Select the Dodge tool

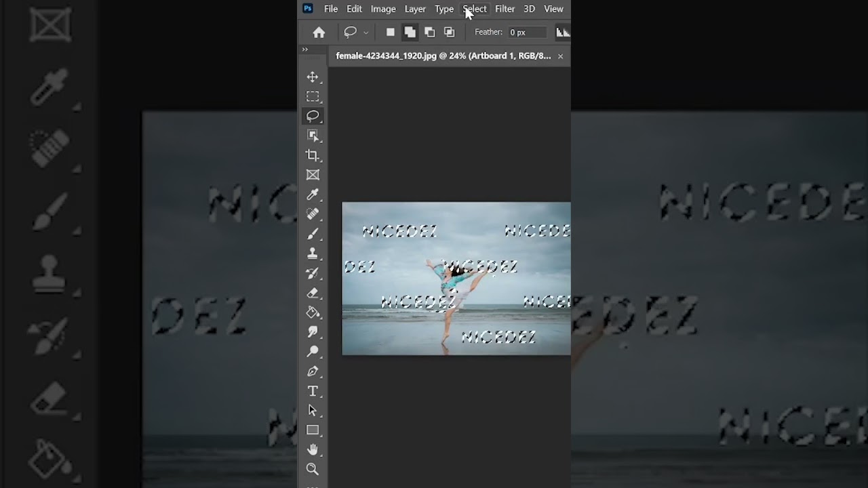click(x=313, y=352)
